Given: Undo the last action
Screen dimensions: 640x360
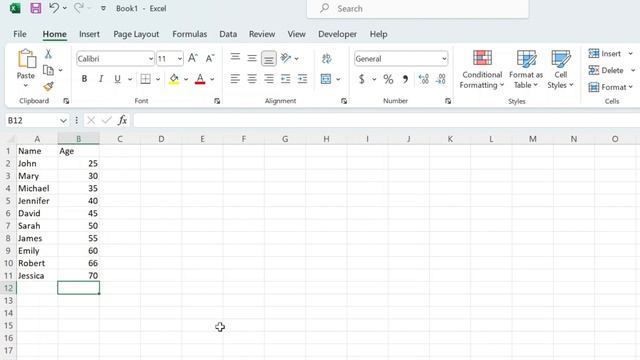Looking at the screenshot, I should coord(54,8).
